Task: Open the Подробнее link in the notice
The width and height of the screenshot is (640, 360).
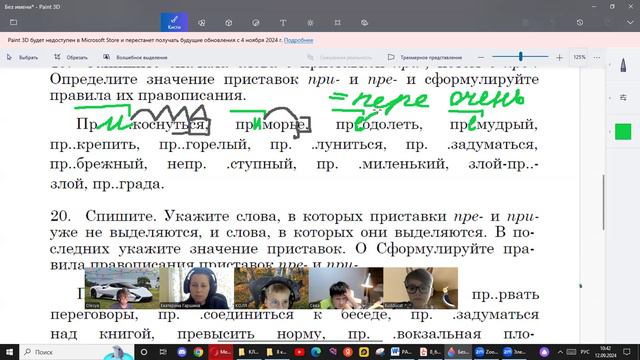Action: click(x=298, y=40)
